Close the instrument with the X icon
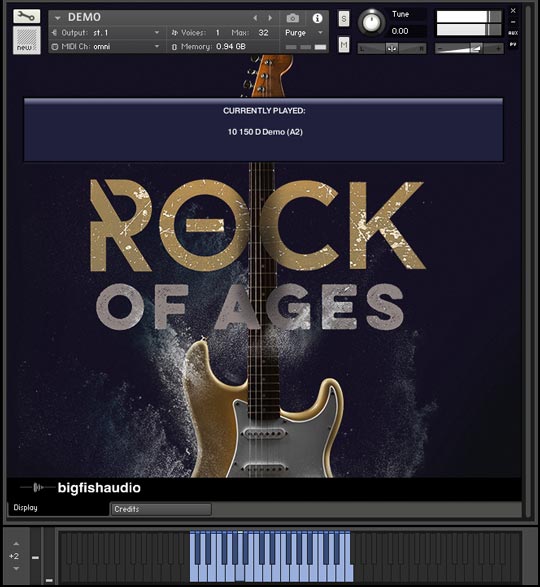The width and height of the screenshot is (540, 587). tap(513, 11)
